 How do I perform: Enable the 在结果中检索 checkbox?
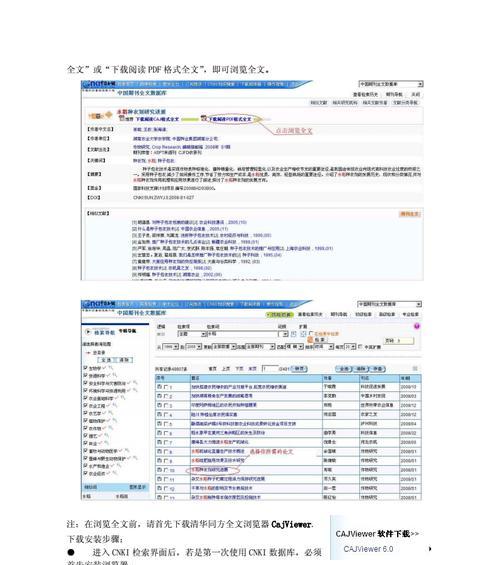(x=311, y=334)
